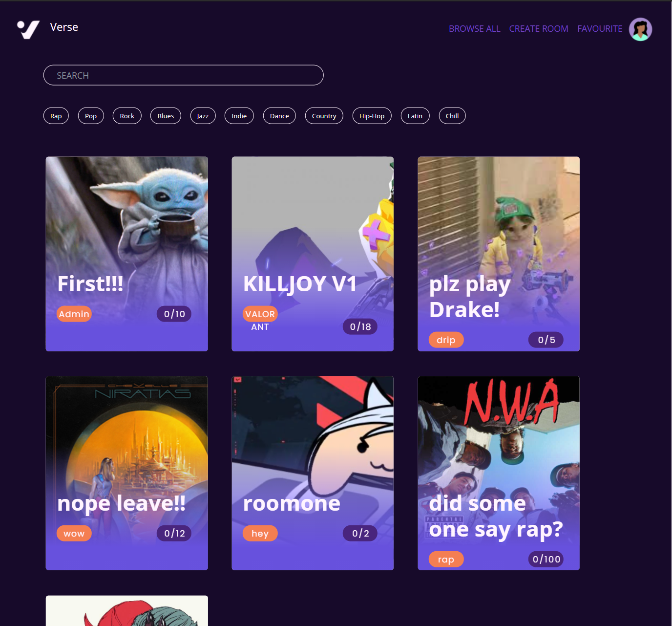672x626 pixels.
Task: Open the roomone room card
Action: [313, 473]
